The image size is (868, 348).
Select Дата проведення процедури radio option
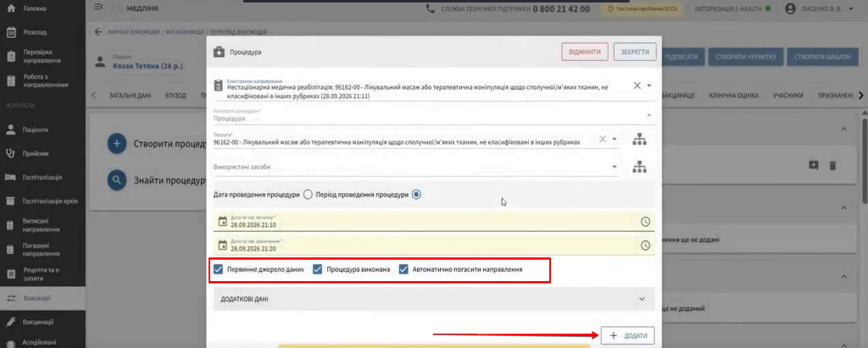309,195
